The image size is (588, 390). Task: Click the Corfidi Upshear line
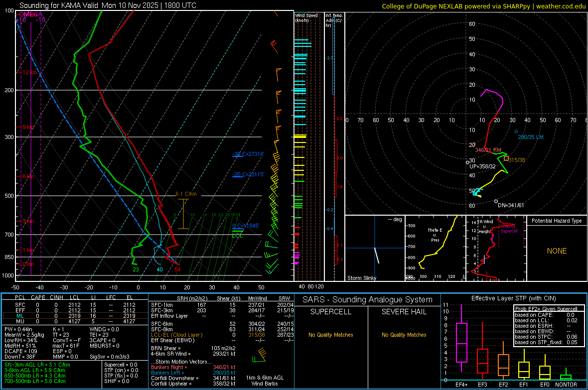click(x=193, y=384)
